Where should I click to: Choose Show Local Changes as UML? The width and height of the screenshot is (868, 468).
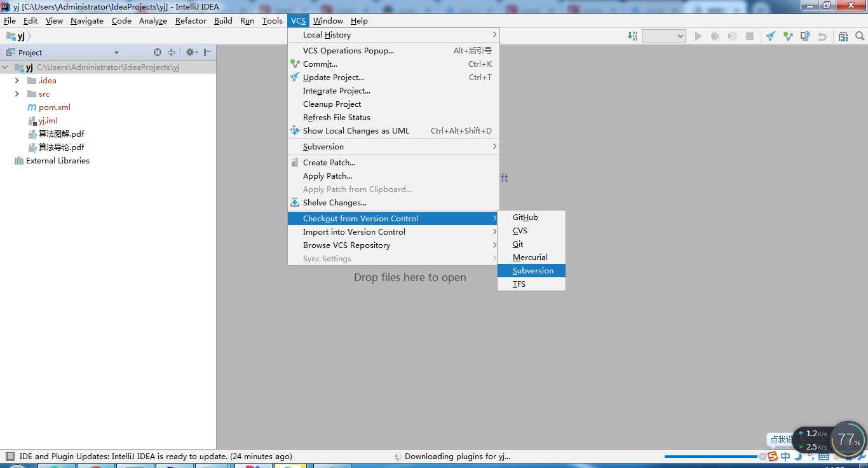(393, 131)
